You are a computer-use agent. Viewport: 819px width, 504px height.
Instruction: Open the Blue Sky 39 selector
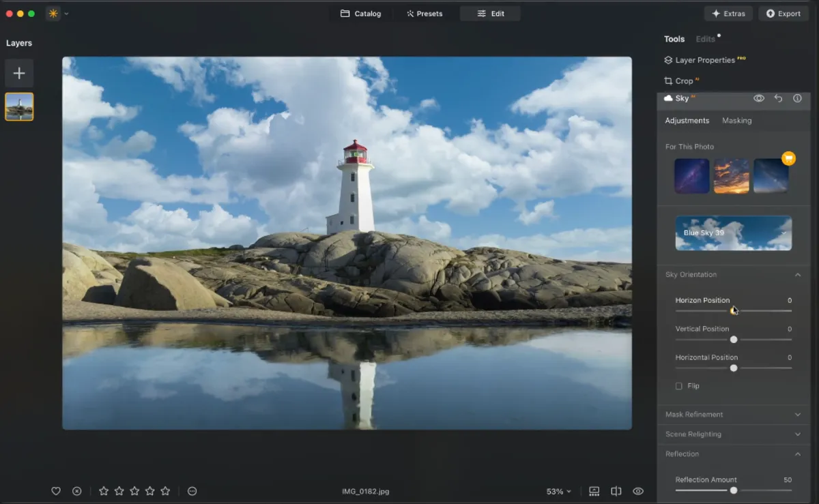[x=733, y=233]
